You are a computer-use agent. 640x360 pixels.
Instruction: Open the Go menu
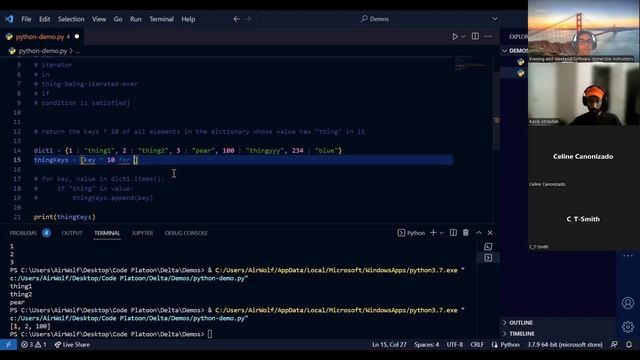118,19
